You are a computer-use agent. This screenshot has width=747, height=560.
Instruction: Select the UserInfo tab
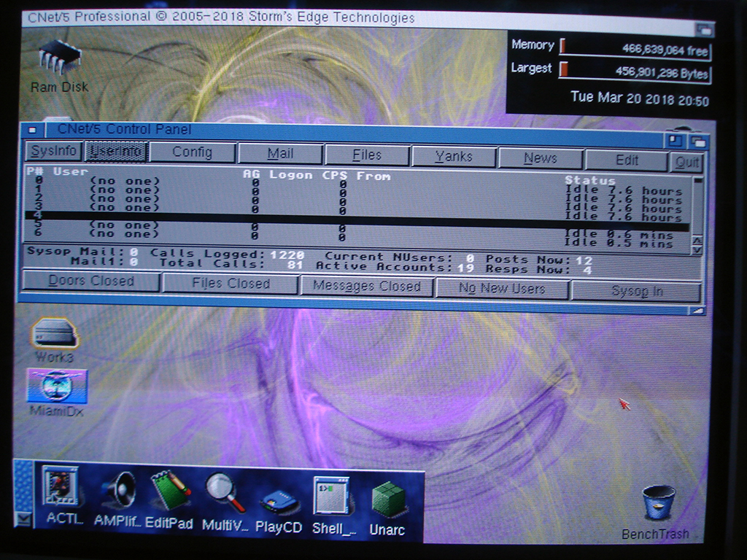click(117, 152)
